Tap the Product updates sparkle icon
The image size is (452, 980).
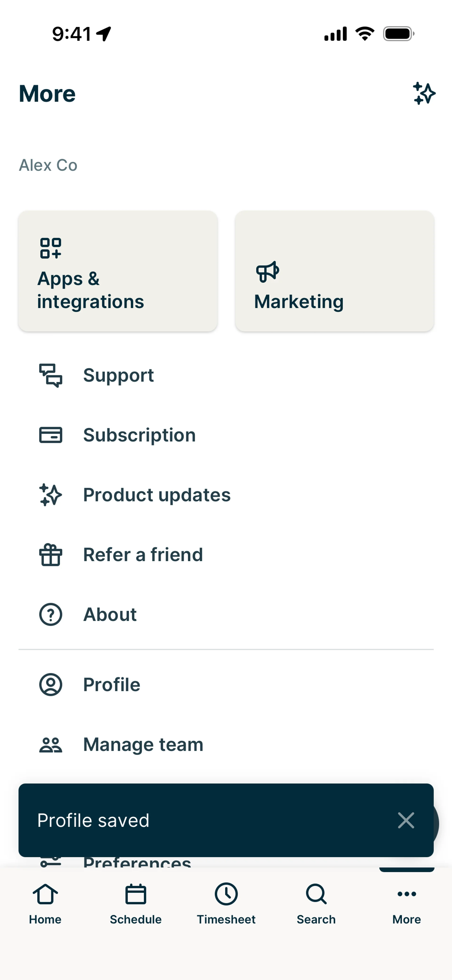(x=51, y=495)
